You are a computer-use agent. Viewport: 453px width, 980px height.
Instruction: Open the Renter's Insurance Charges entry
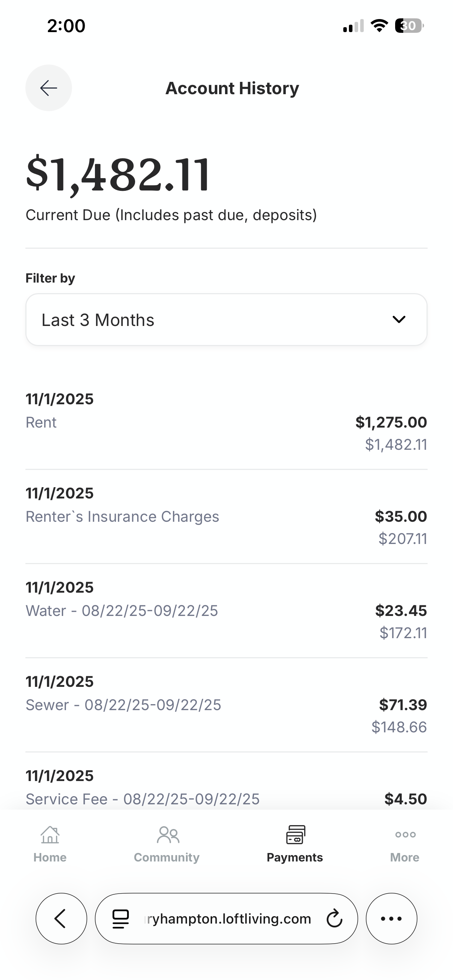click(x=226, y=516)
